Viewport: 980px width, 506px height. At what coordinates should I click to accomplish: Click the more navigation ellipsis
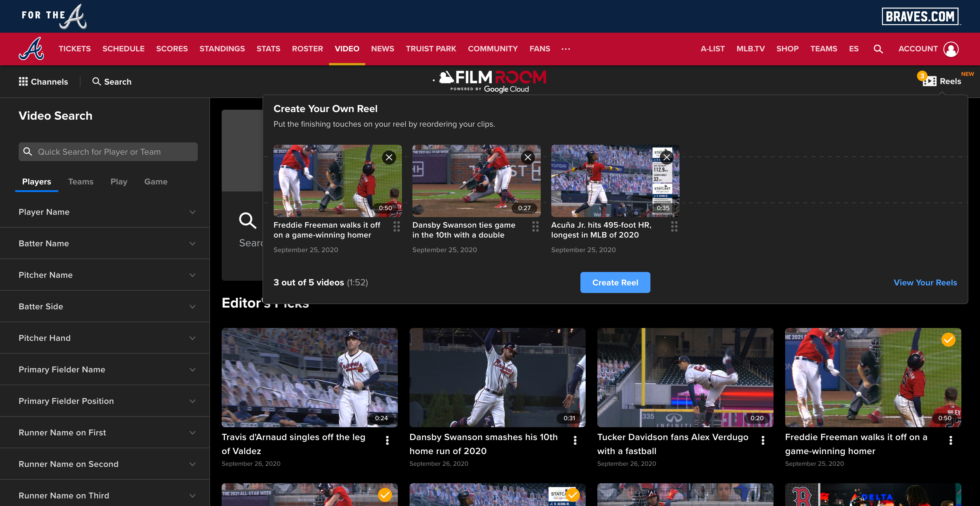[566, 49]
